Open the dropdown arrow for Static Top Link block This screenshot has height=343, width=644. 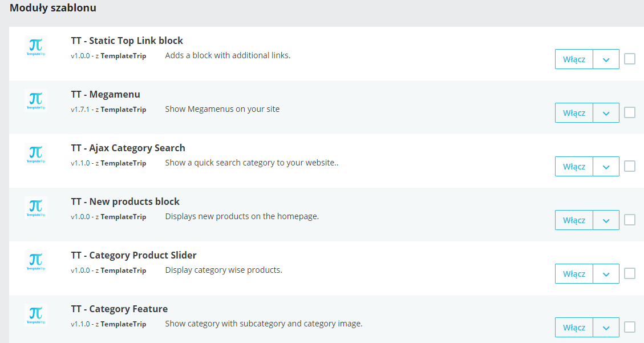606,59
